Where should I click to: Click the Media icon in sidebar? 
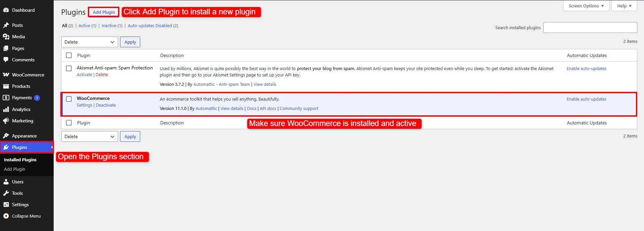point(6,37)
